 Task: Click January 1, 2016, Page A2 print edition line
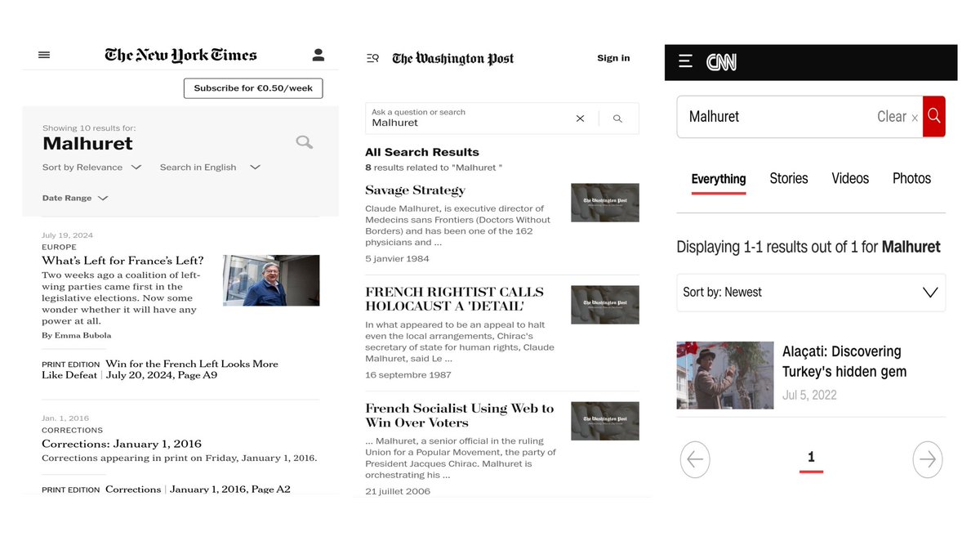point(230,490)
